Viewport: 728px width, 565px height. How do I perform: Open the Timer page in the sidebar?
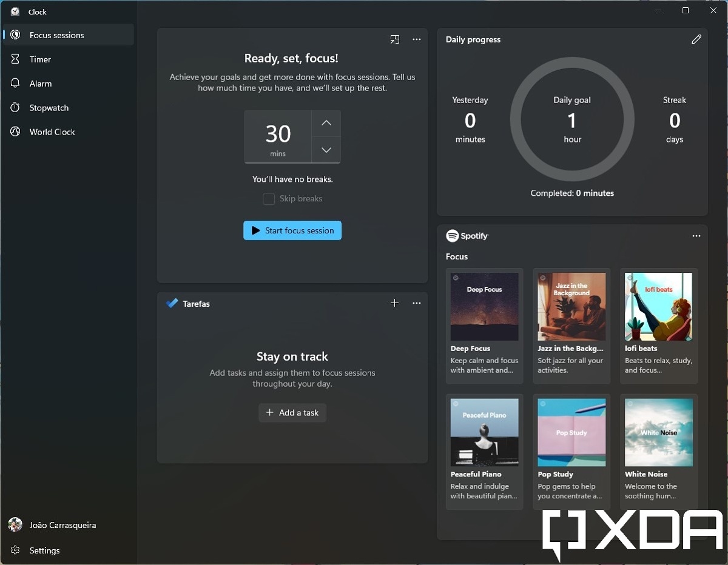[40, 59]
